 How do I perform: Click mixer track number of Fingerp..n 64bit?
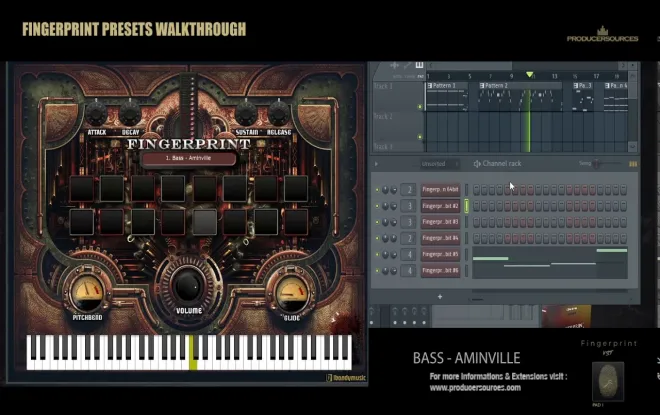[x=409, y=190]
